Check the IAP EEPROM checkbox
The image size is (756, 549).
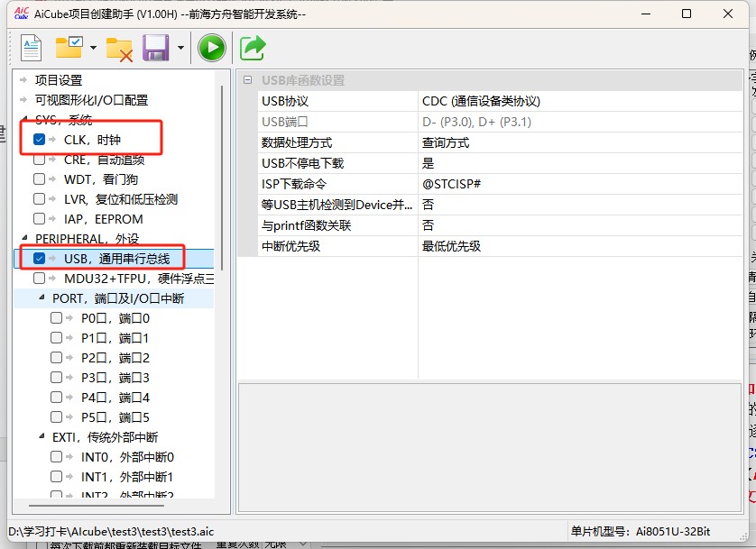[39, 219]
